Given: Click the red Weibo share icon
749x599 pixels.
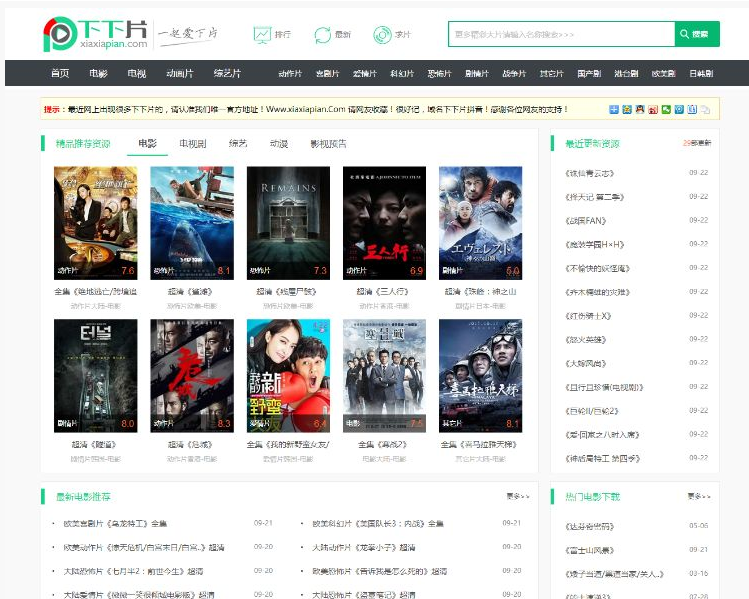Looking at the screenshot, I should click(653, 109).
